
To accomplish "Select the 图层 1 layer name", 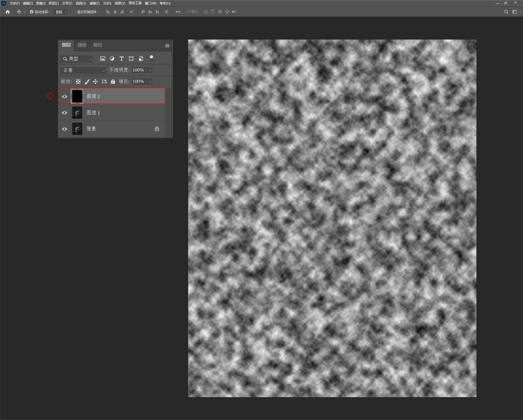I will [93, 113].
